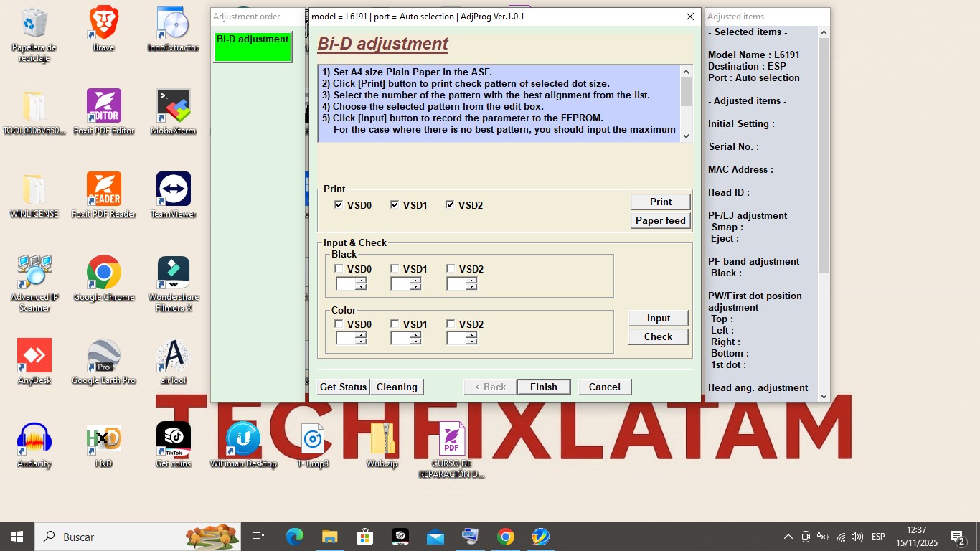This screenshot has width=980, height=551.
Task: Uncheck VSD0 in the Print group
Action: coord(339,205)
